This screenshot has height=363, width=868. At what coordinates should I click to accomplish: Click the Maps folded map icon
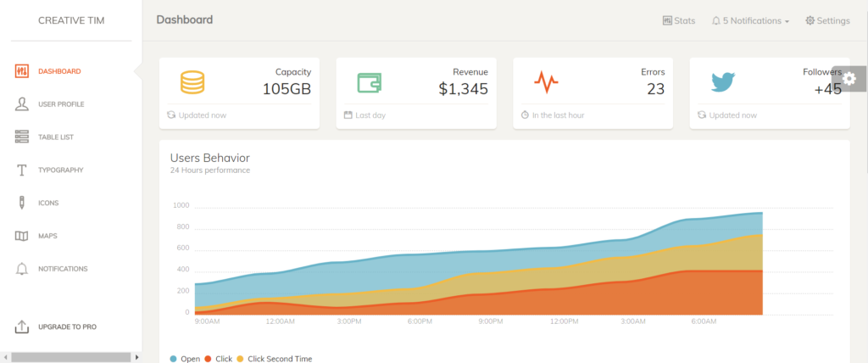[21, 236]
